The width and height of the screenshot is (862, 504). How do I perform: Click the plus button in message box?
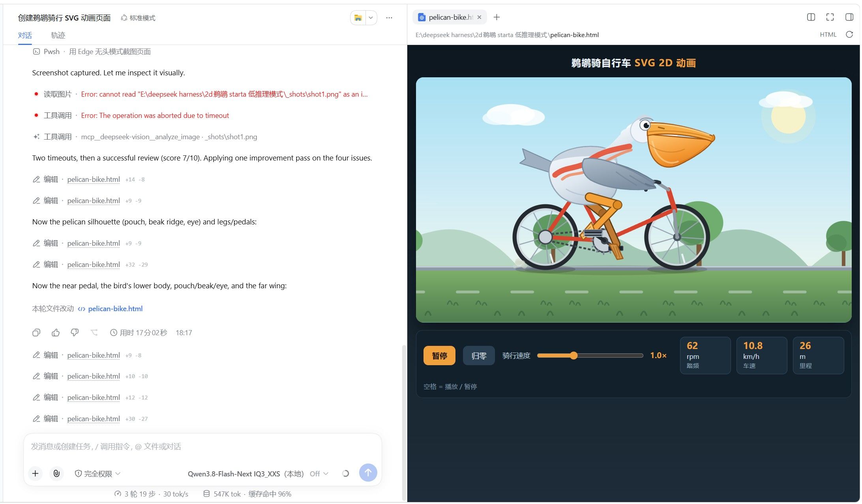coord(35,473)
